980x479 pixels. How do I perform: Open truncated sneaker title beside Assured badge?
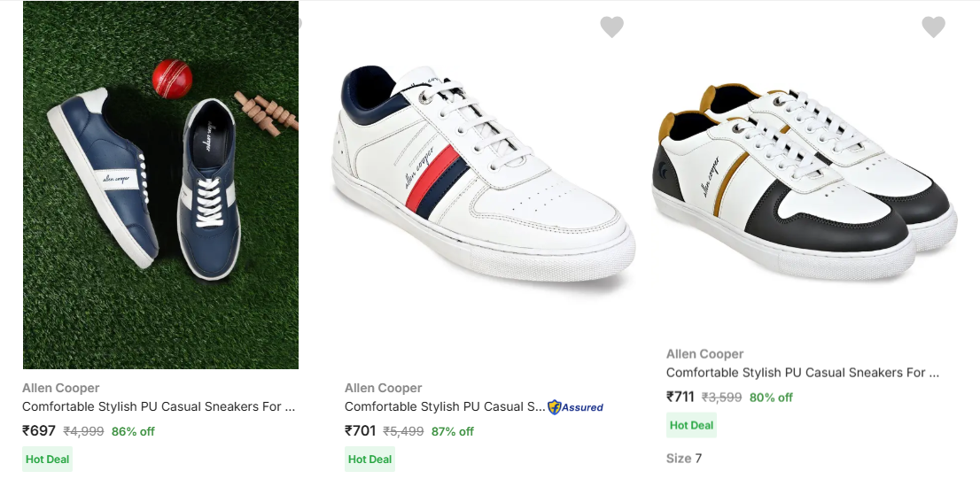tap(445, 407)
